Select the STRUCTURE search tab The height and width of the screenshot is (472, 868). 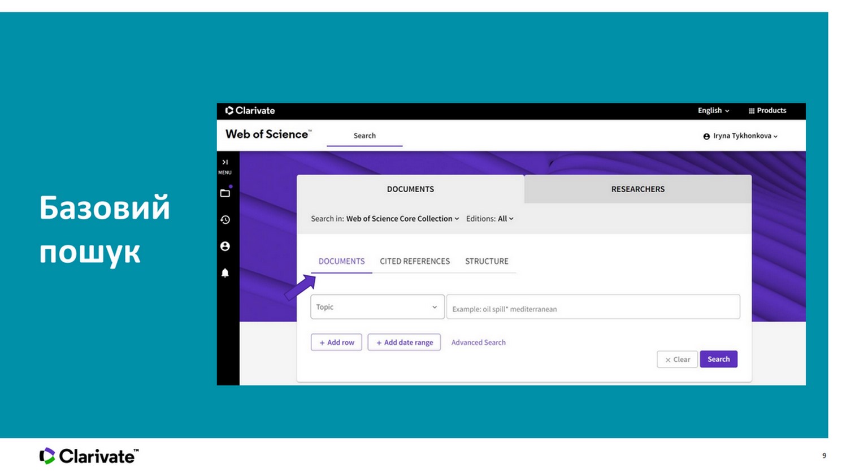487,261
